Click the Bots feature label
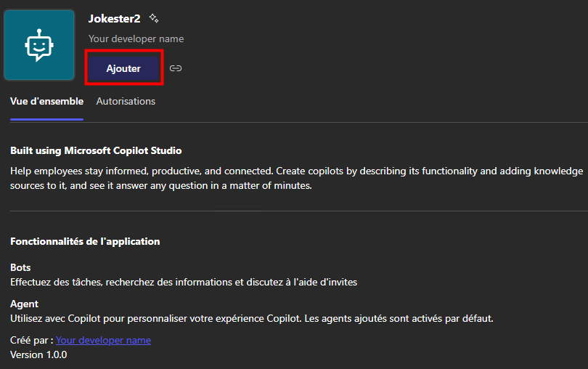The height and width of the screenshot is (369, 588). click(20, 267)
